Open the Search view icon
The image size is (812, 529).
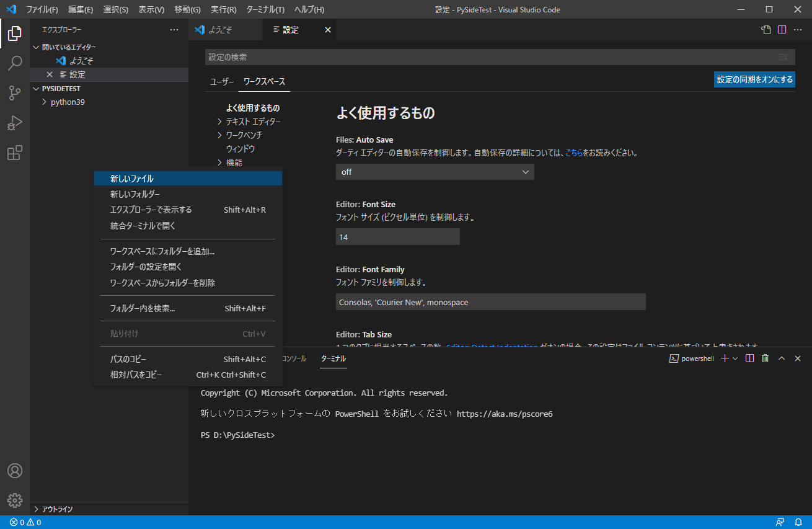pyautogui.click(x=15, y=63)
